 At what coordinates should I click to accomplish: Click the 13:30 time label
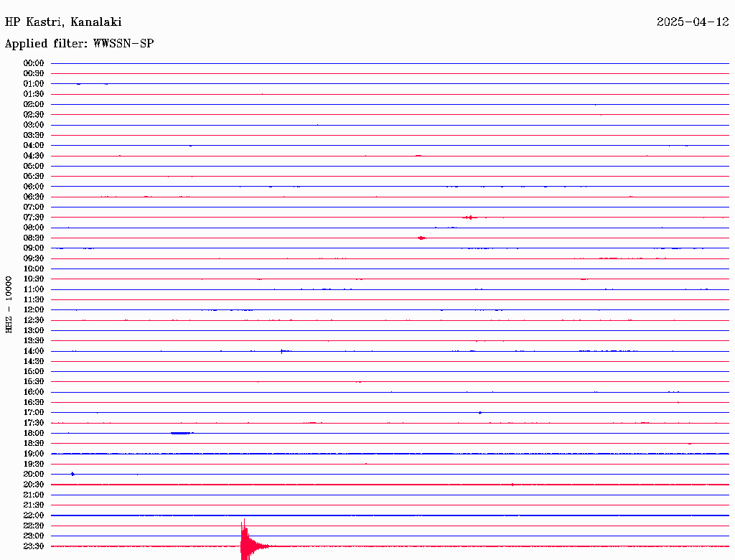tap(34, 341)
